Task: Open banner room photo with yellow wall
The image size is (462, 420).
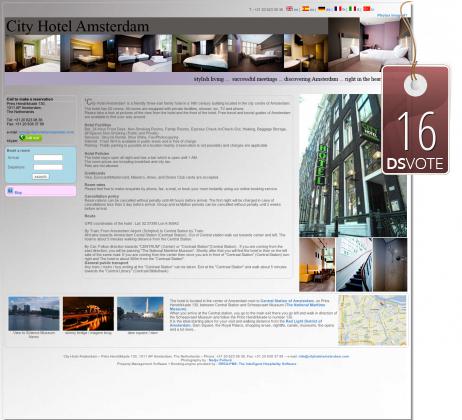Action: click(x=88, y=53)
